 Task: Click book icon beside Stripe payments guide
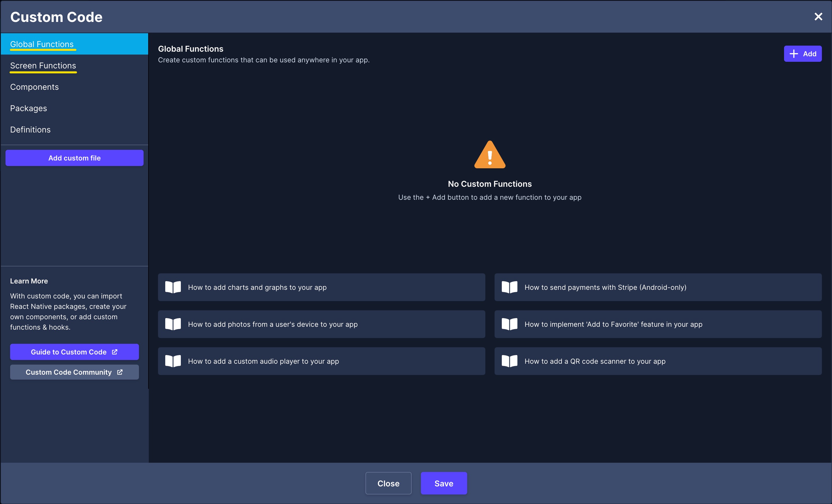[x=509, y=287]
